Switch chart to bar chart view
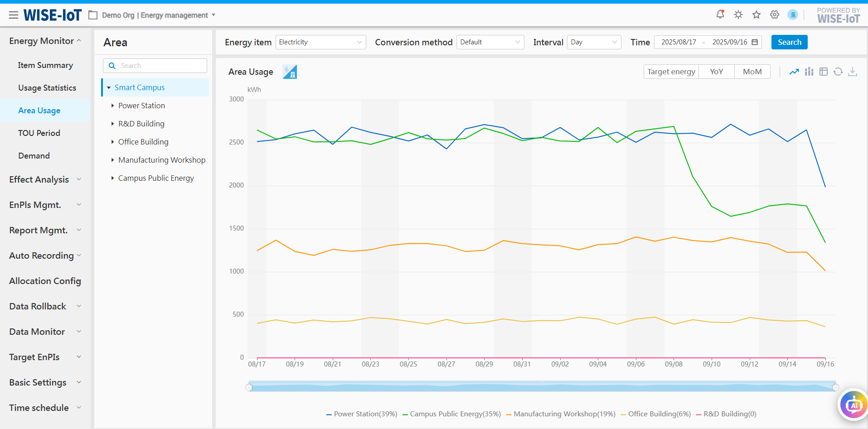 (809, 72)
